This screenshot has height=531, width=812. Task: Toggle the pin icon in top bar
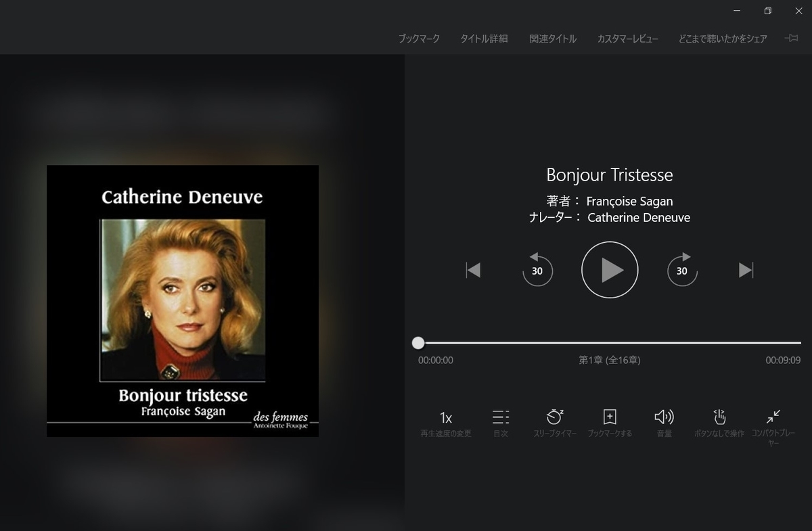click(x=791, y=39)
